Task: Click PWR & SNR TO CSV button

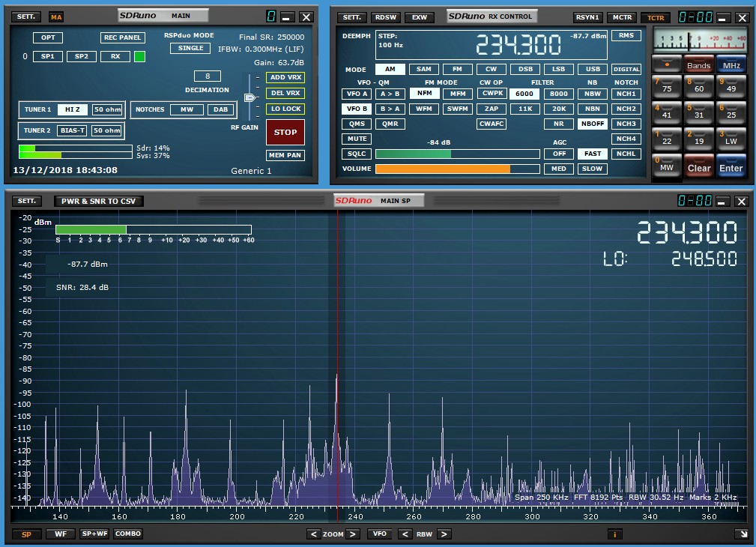Action: click(98, 201)
